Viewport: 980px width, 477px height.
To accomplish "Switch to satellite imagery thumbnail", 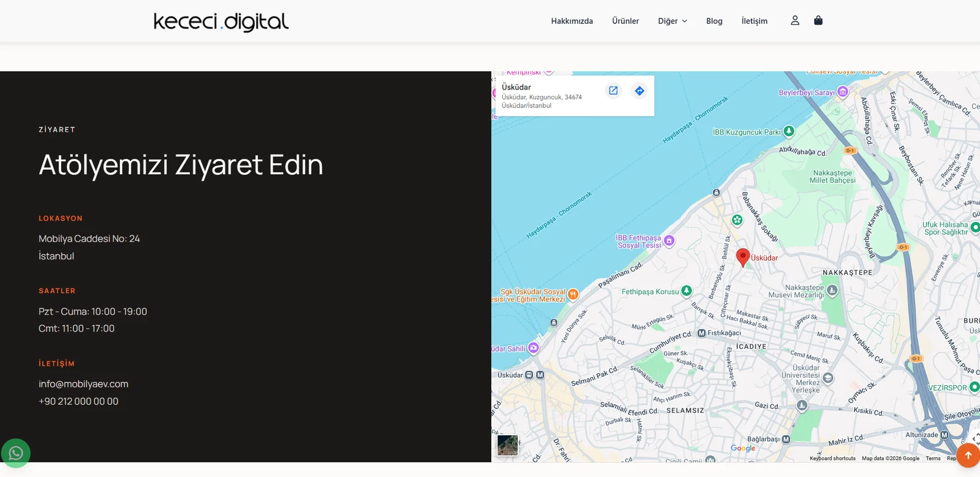I will coord(508,445).
